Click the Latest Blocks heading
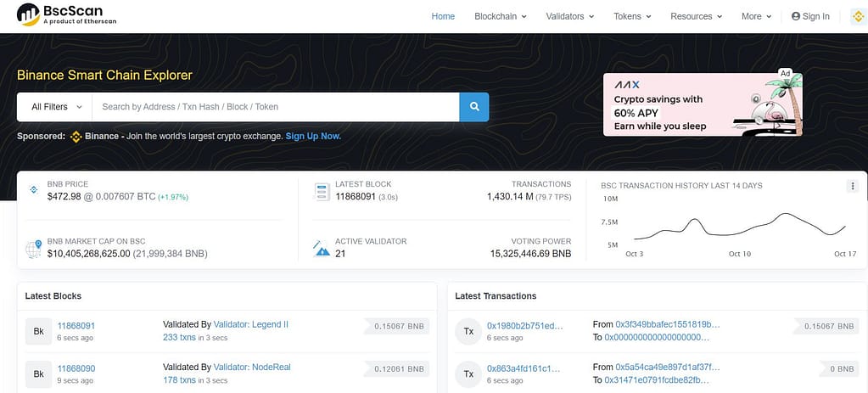The height and width of the screenshot is (393, 868). coord(53,296)
